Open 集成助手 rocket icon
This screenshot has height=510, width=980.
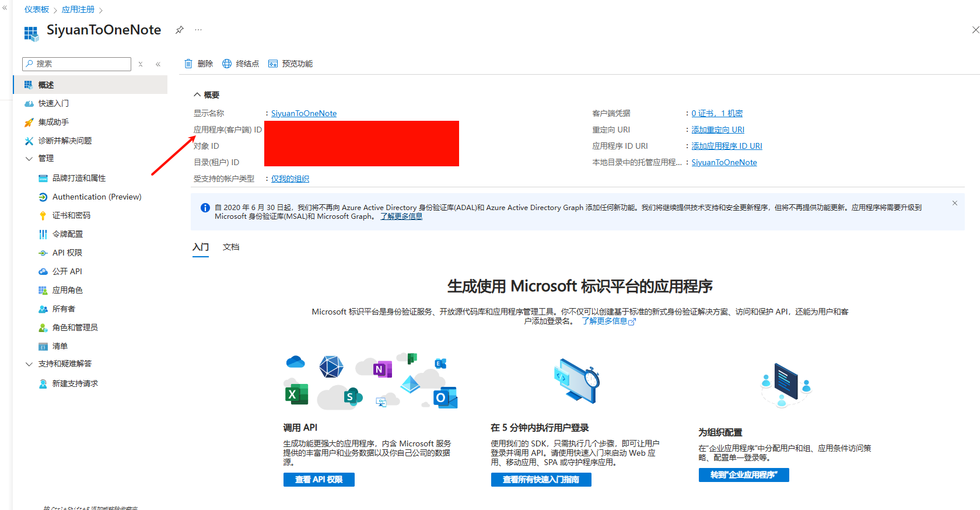(x=29, y=122)
